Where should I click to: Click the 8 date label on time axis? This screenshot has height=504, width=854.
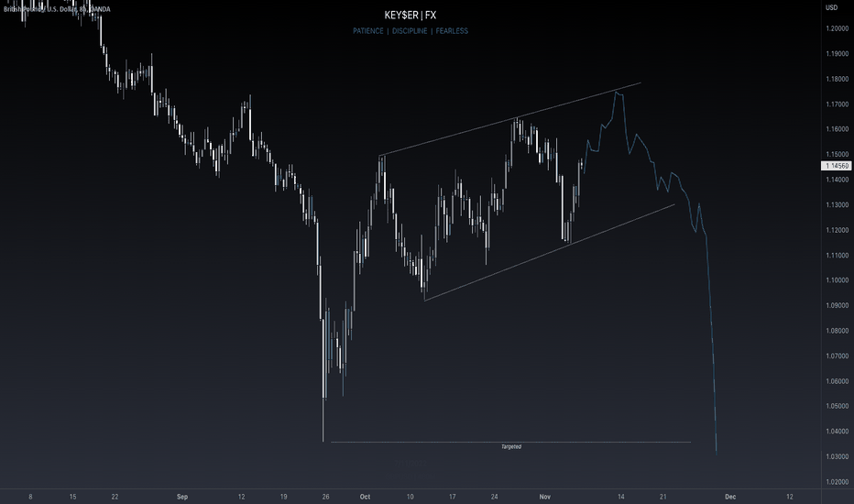[30, 497]
